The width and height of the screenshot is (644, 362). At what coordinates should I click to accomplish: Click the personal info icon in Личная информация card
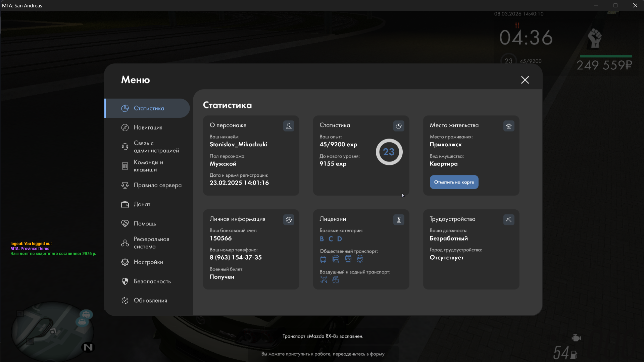(x=289, y=220)
